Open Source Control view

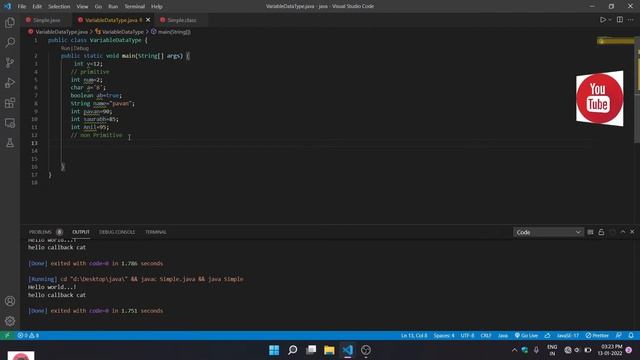10,62
